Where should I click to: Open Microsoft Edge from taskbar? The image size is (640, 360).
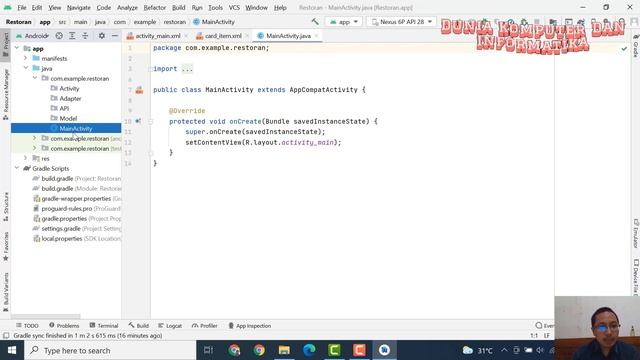[x=309, y=350]
